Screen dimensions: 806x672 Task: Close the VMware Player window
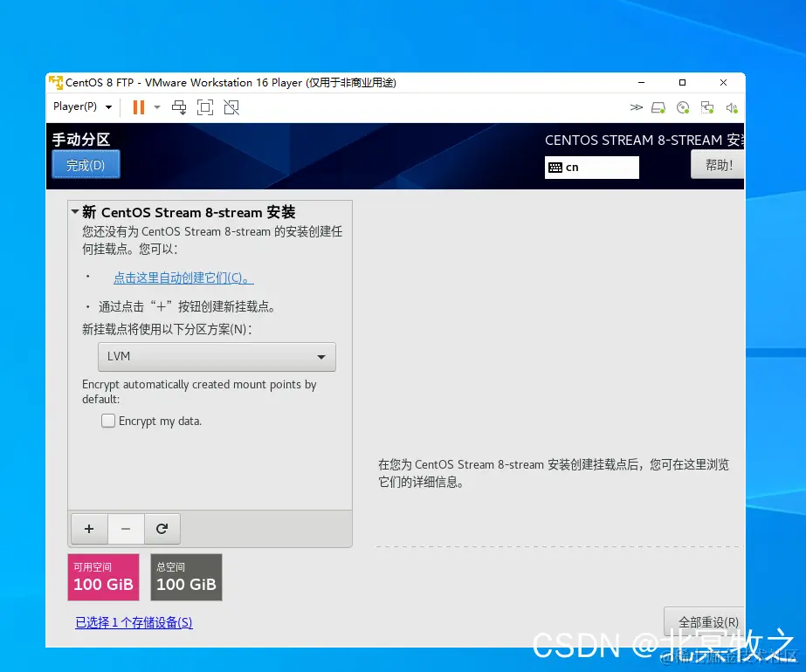pos(723,82)
